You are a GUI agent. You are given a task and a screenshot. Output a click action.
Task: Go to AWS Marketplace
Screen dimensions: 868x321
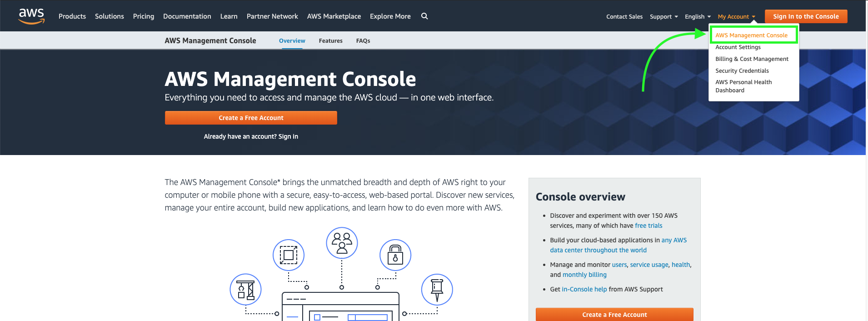334,16
